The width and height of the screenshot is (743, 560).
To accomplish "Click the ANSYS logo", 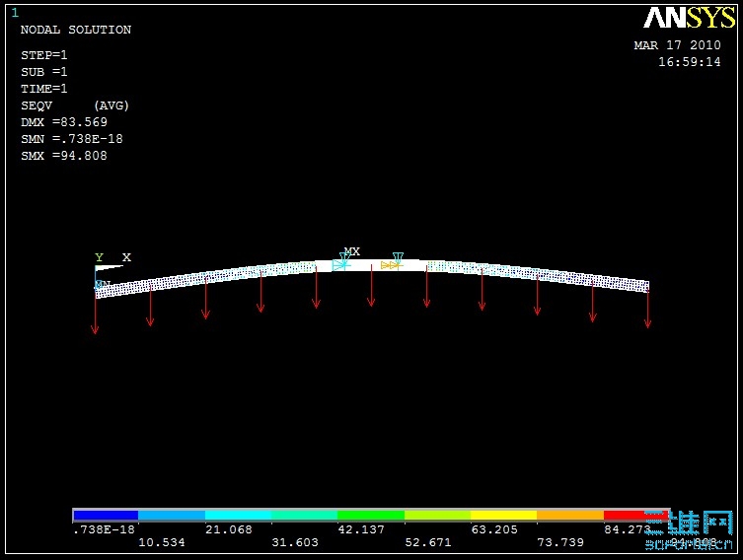I will coord(688,18).
